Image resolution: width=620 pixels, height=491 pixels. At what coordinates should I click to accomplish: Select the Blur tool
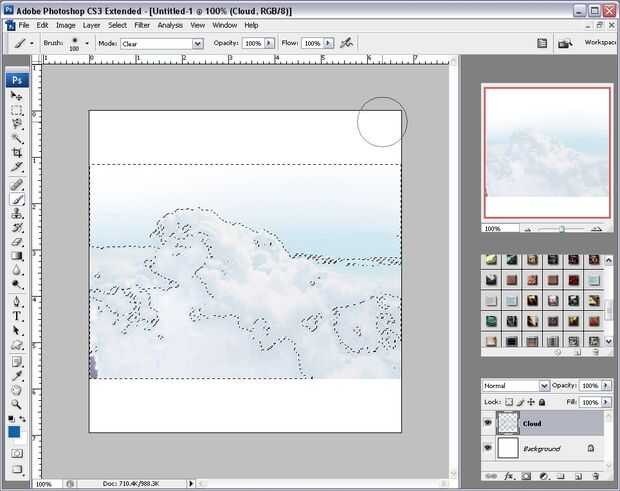16,270
